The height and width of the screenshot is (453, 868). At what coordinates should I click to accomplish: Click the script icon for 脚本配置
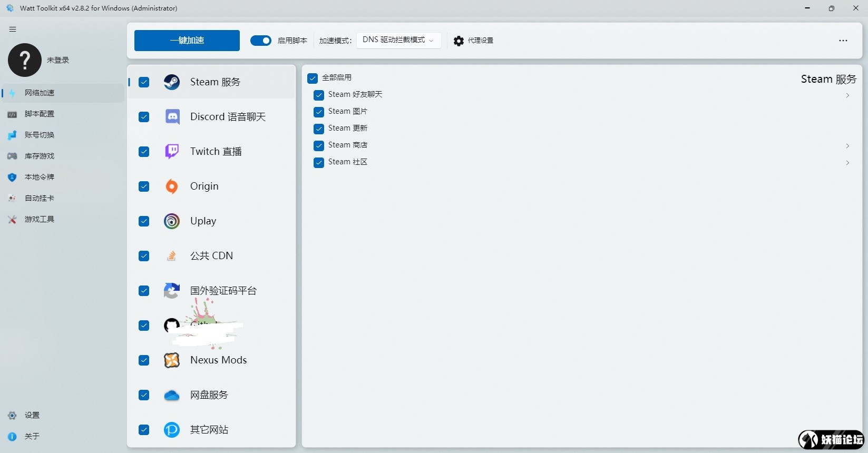tap(12, 114)
